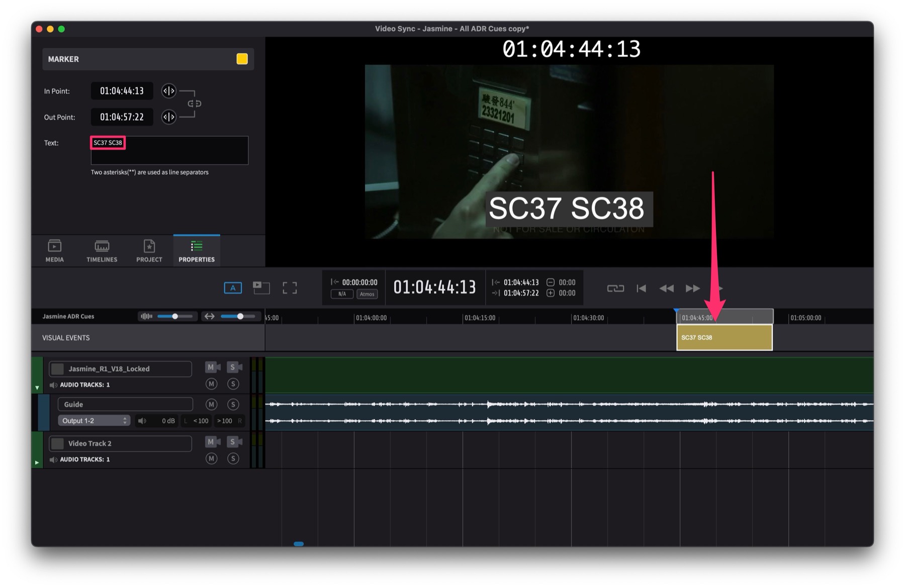Click the plus post-roll icon
The image size is (905, 588).
pyautogui.click(x=551, y=293)
